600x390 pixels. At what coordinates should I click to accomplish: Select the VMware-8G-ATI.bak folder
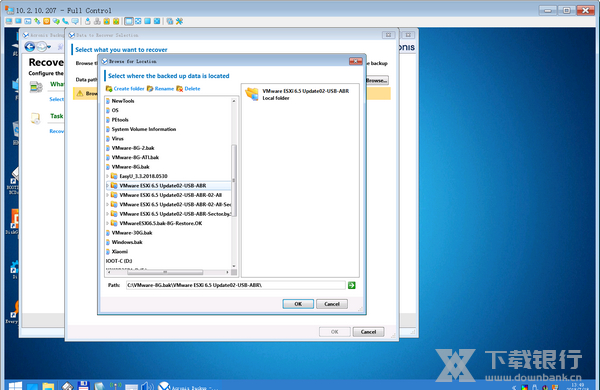pos(135,157)
